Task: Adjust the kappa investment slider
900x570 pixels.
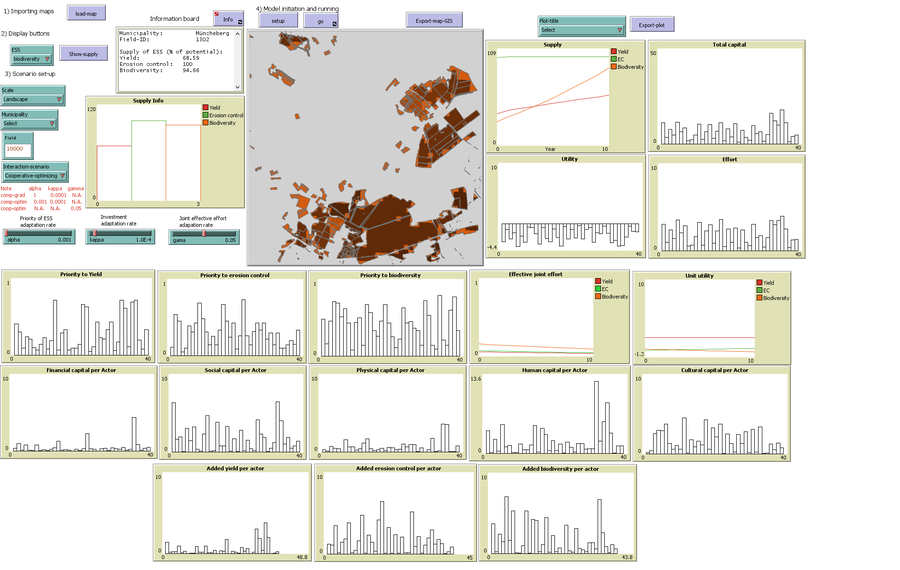Action: (120, 239)
